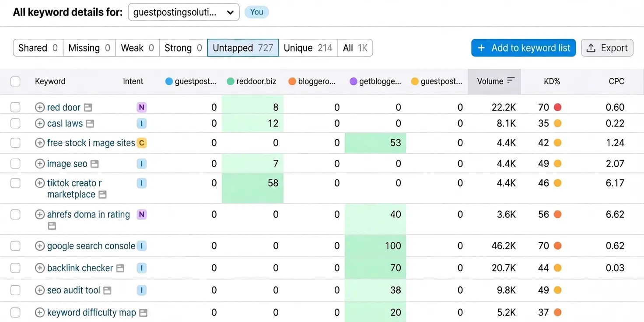Click the I intent badge for casl laws
This screenshot has width=644, height=322.
[x=141, y=123]
